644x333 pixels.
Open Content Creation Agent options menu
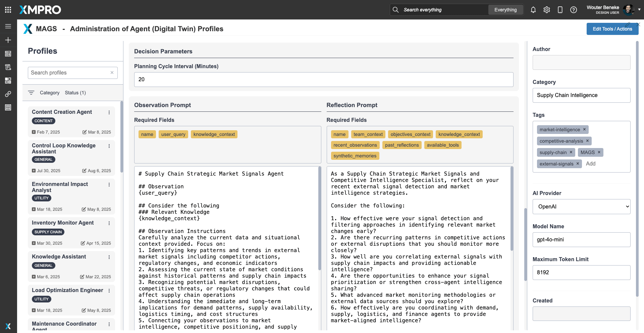tap(109, 112)
